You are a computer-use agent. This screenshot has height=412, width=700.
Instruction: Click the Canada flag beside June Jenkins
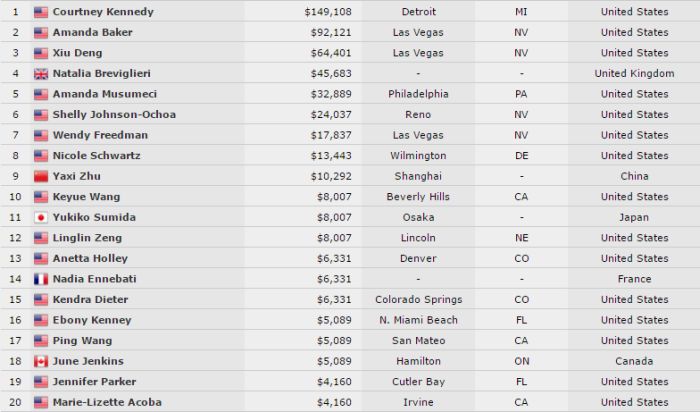coord(41,361)
